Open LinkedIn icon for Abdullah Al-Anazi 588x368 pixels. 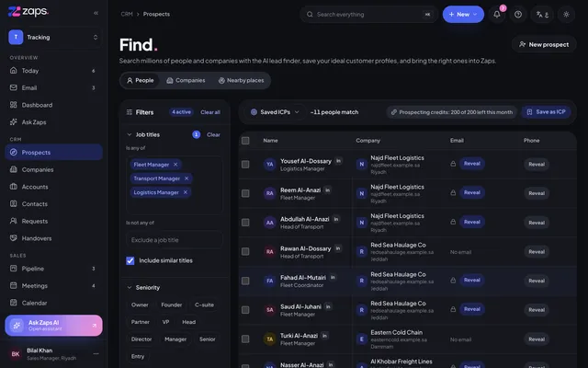coord(336,219)
